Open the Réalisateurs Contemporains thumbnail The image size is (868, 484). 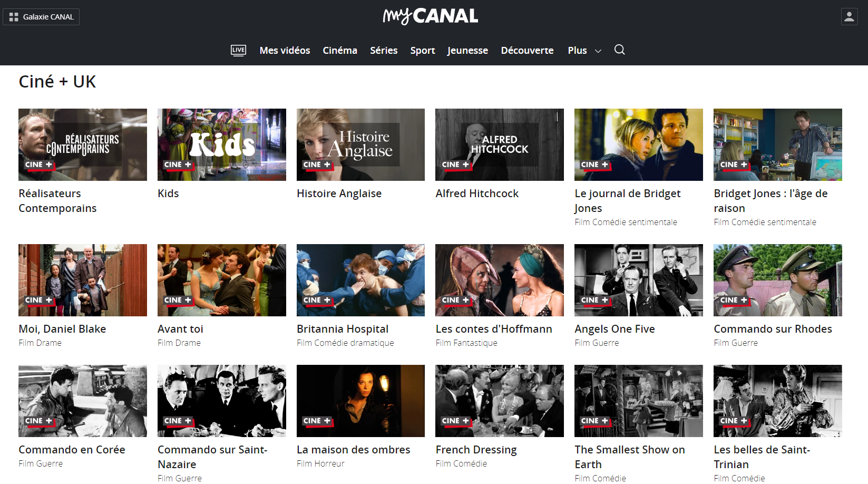coord(83,144)
